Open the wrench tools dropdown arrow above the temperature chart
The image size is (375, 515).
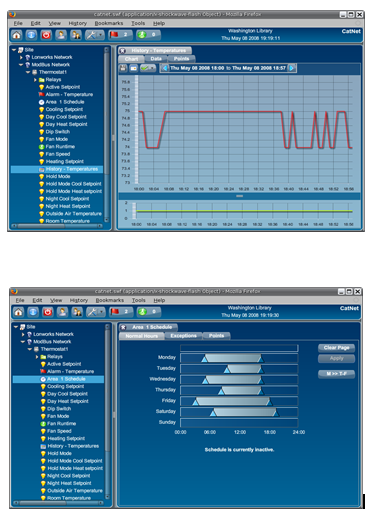100,35
